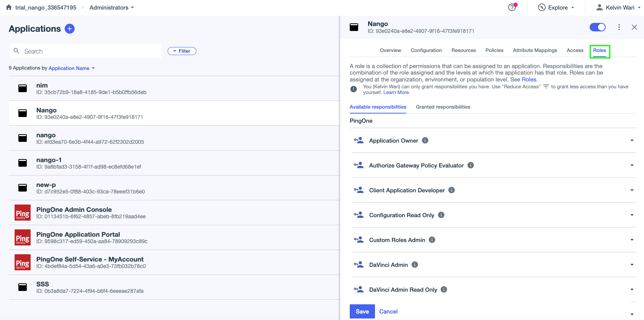The height and width of the screenshot is (320, 644).
Task: Click the Reduce Access filter icon
Action: pyautogui.click(x=546, y=87)
